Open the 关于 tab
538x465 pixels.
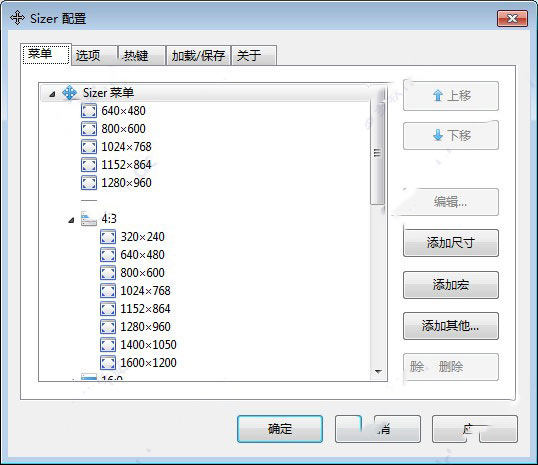point(254,55)
